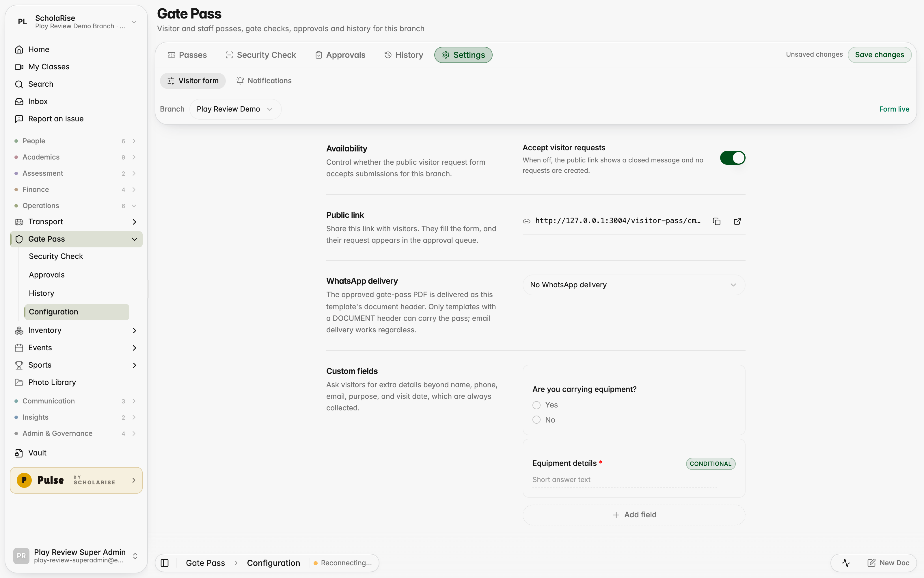The image size is (924, 578).
Task: Toggle Accept visitor requests switch off
Action: 732,158
